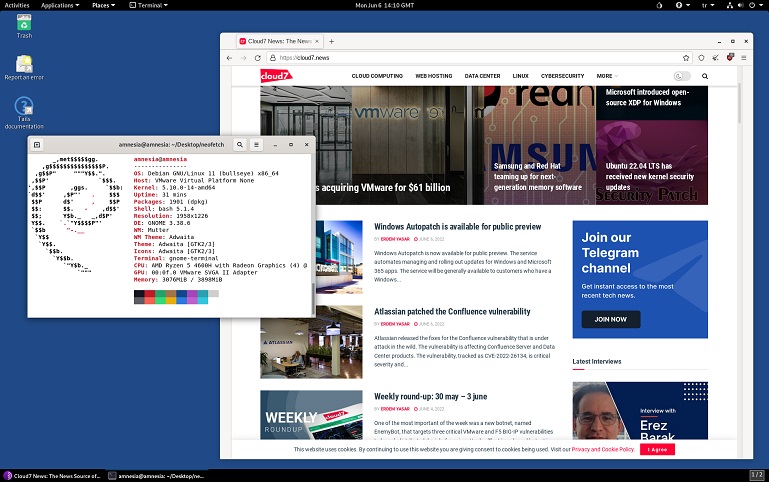Viewport: 769px width, 482px height.
Task: Click the Tor onion status icon in top bar
Action: (x=659, y=5)
